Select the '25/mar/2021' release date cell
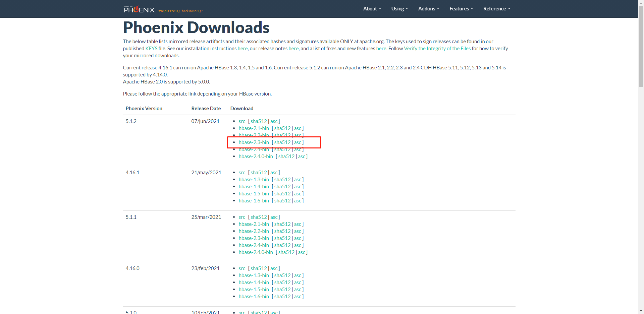 [x=206, y=217]
